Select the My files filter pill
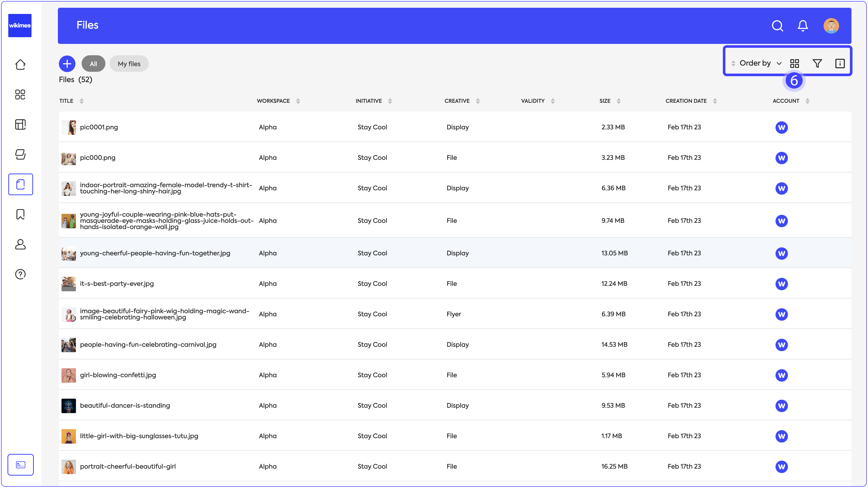This screenshot has height=488, width=868. tap(129, 64)
